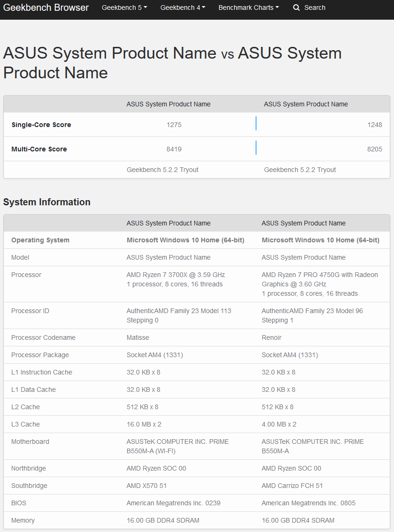Open the Geekbench 5 dropdown menu

pyautogui.click(x=124, y=7)
